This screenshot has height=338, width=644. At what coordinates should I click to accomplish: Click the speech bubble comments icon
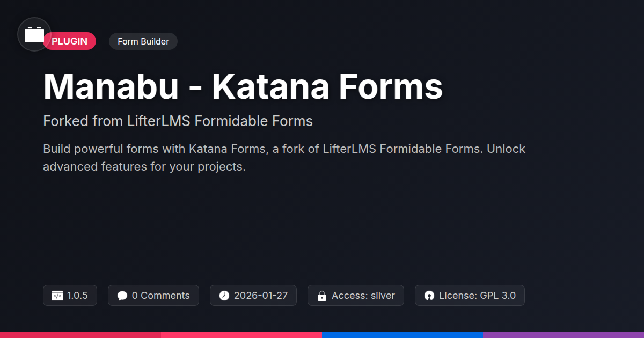(x=122, y=296)
